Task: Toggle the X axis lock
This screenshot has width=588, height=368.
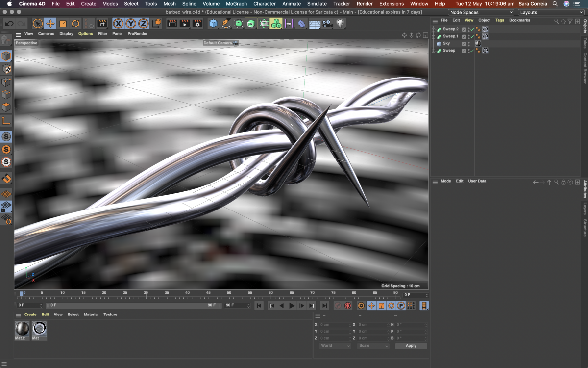Action: (118, 24)
